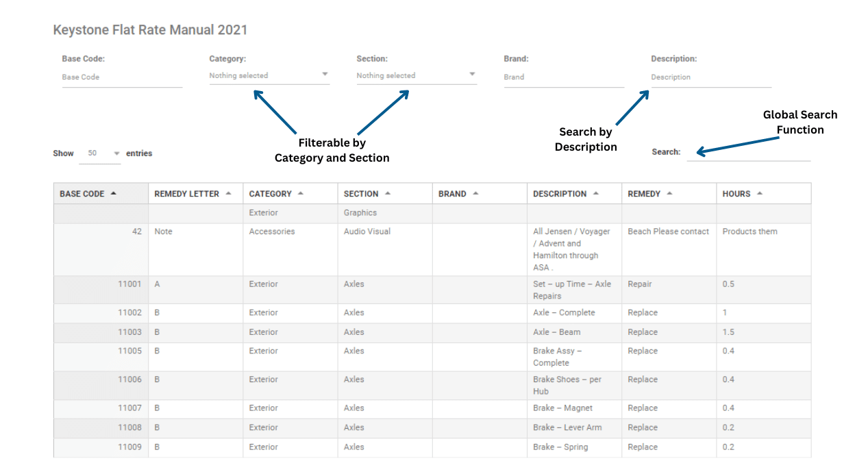Click the 'Accessories' category cell
This screenshot has width=868, height=474.
(290, 249)
